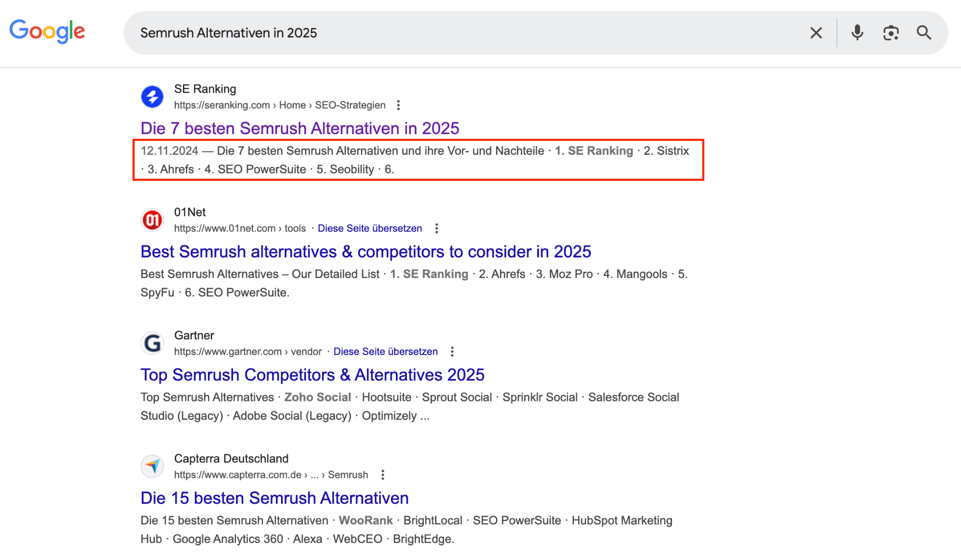The height and width of the screenshot is (560, 961).
Task: Open 'Die 15 besten Semrush Alternativen' result
Action: tap(275, 498)
